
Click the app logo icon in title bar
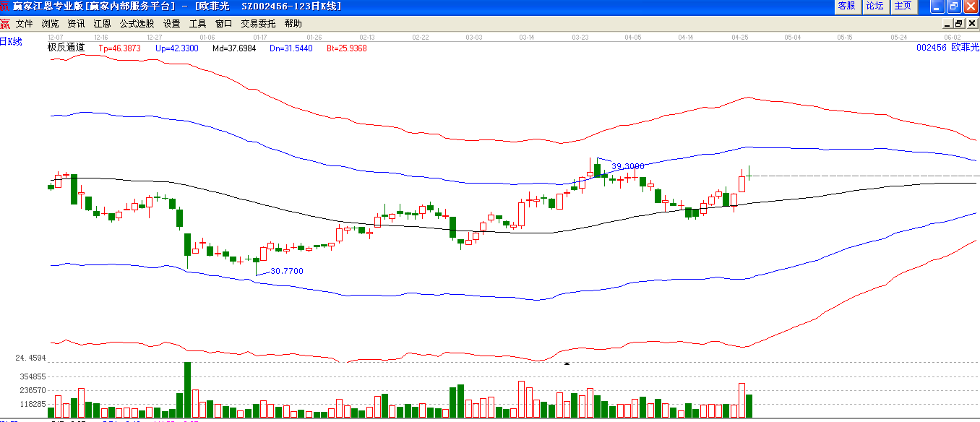[5, 7]
